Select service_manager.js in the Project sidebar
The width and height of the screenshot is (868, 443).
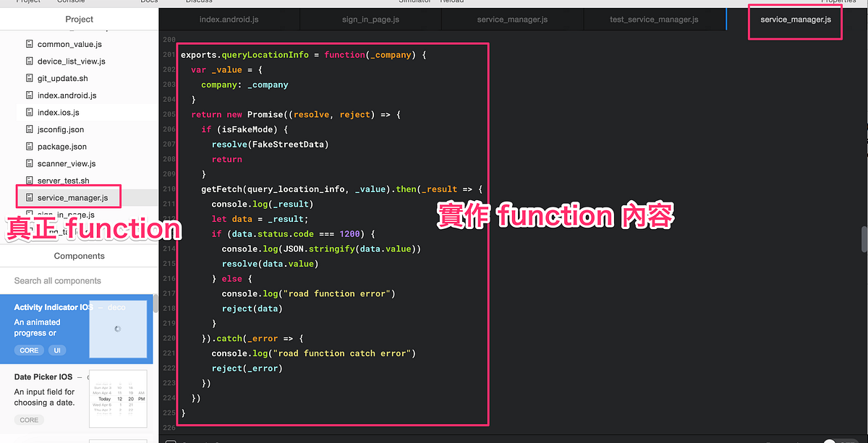pos(72,196)
